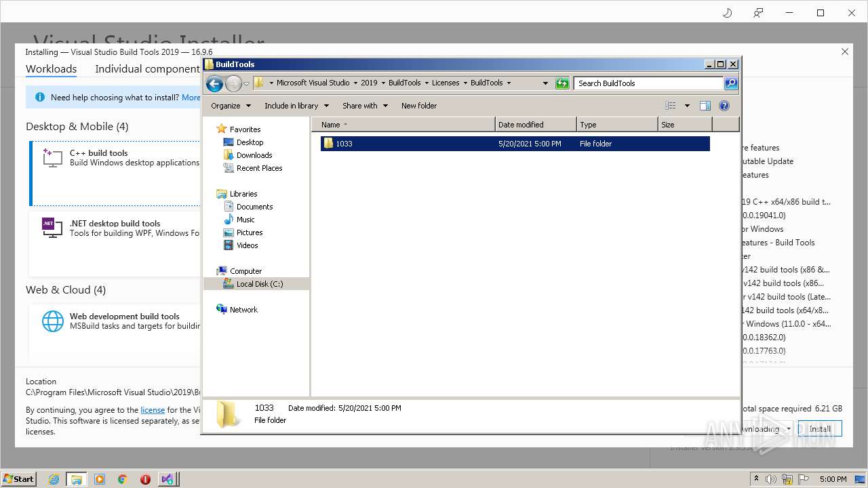Viewport: 868px width, 488px height.
Task: Show hidden tray icons arrow
Action: (x=757, y=479)
